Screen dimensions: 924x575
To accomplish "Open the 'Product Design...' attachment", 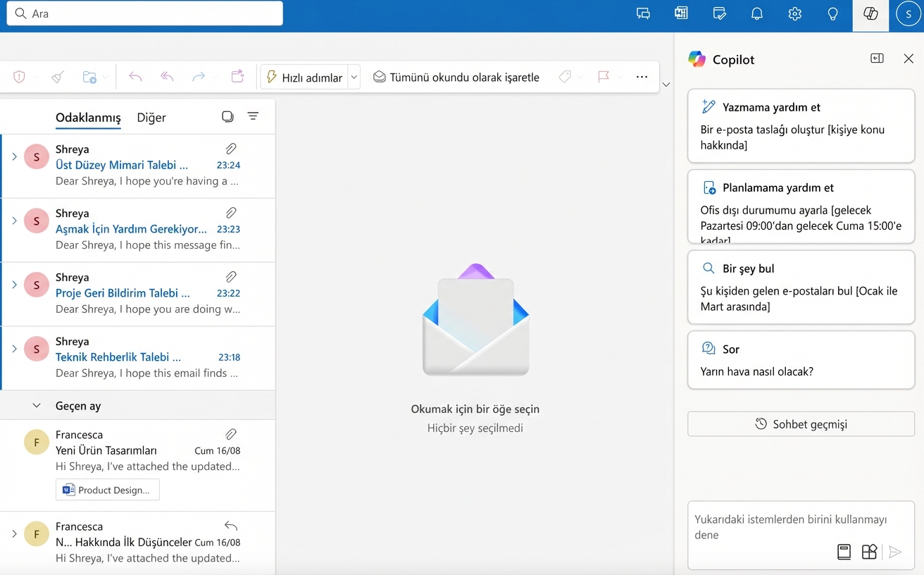I will click(x=107, y=490).
